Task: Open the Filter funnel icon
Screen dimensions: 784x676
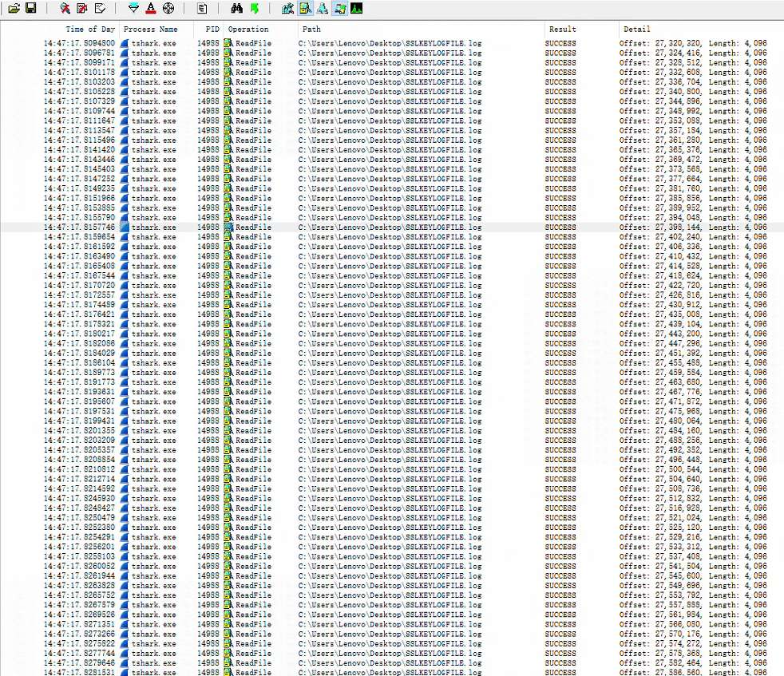Action: pos(133,9)
